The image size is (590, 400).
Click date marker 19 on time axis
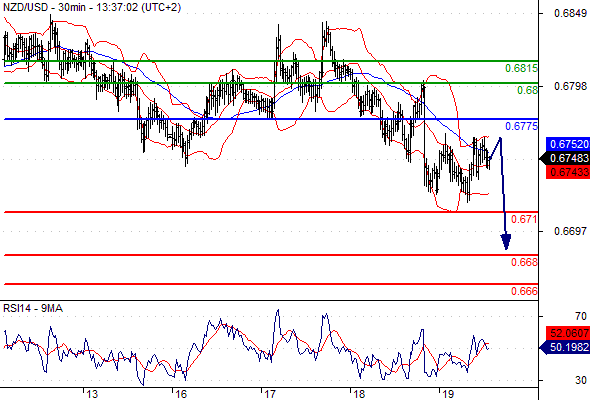pos(448,394)
